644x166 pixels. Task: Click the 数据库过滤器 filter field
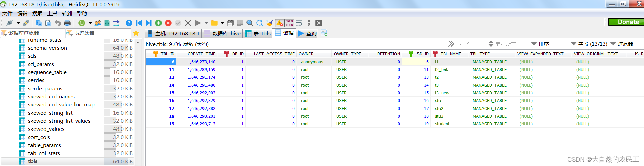click(33, 33)
